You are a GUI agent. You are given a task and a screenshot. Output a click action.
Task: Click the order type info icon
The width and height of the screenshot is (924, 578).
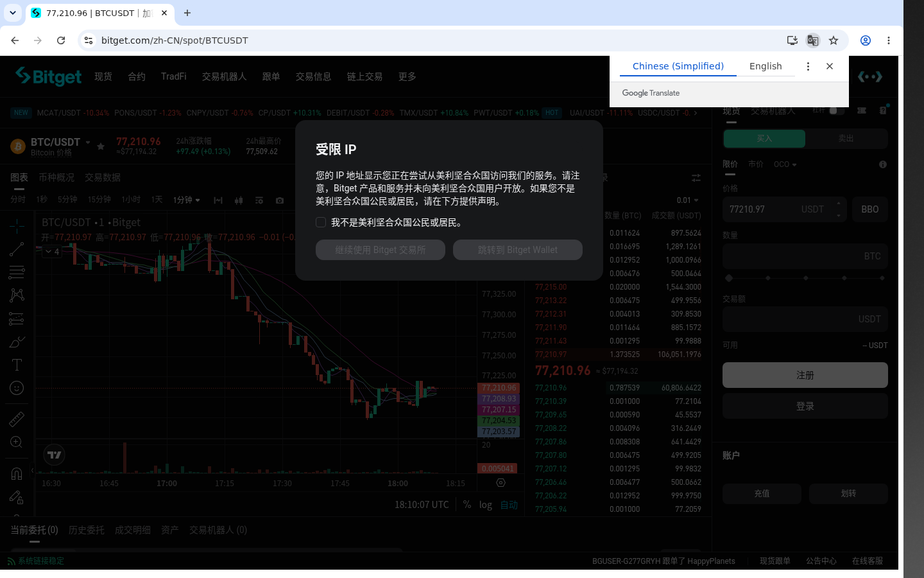[883, 164]
